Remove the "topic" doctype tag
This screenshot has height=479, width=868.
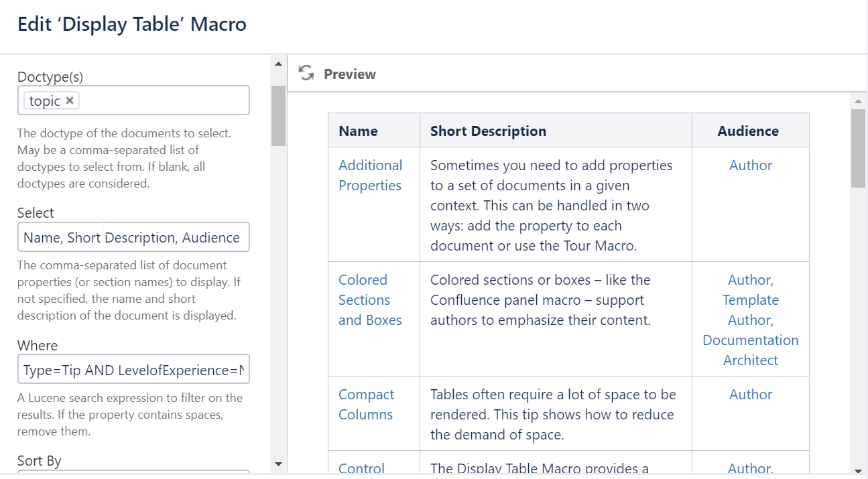tap(70, 100)
